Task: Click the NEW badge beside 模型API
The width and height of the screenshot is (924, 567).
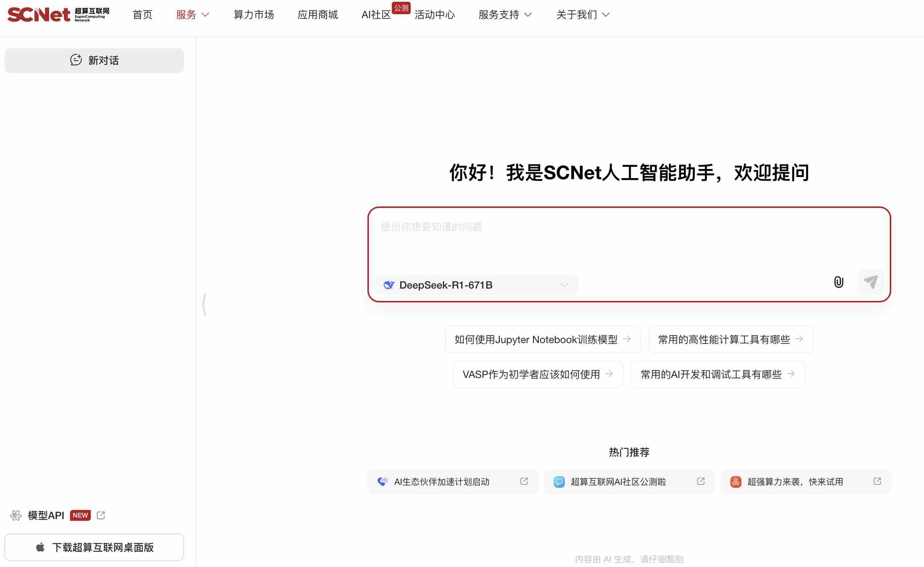Action: [x=80, y=515]
